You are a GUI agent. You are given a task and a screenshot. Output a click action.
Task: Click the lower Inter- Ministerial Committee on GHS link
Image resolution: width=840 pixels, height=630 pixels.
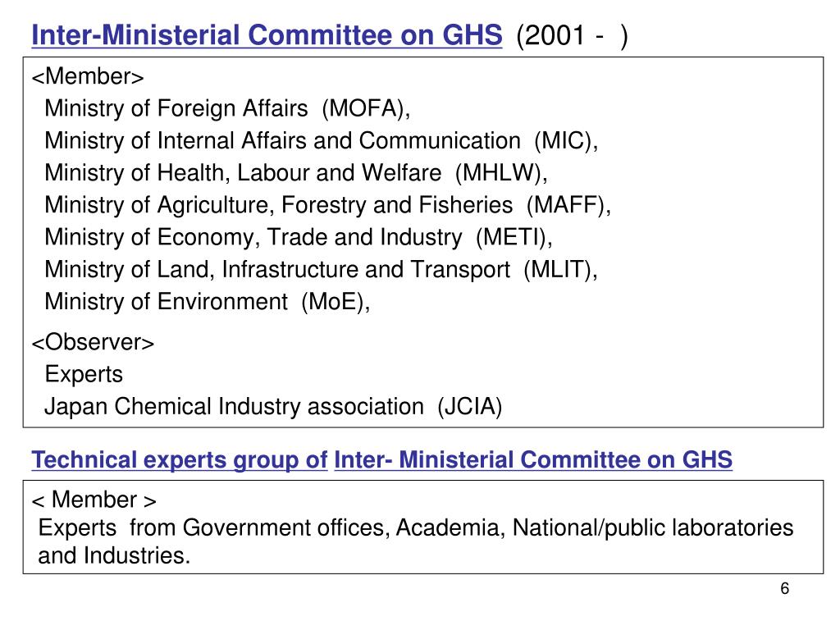coord(533,460)
